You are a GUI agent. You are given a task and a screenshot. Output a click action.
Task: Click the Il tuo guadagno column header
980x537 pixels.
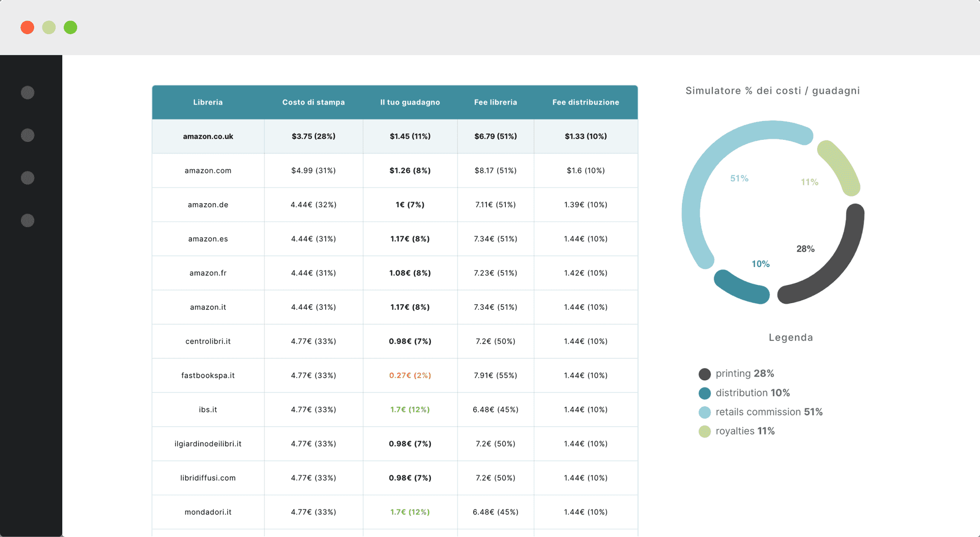(x=410, y=102)
